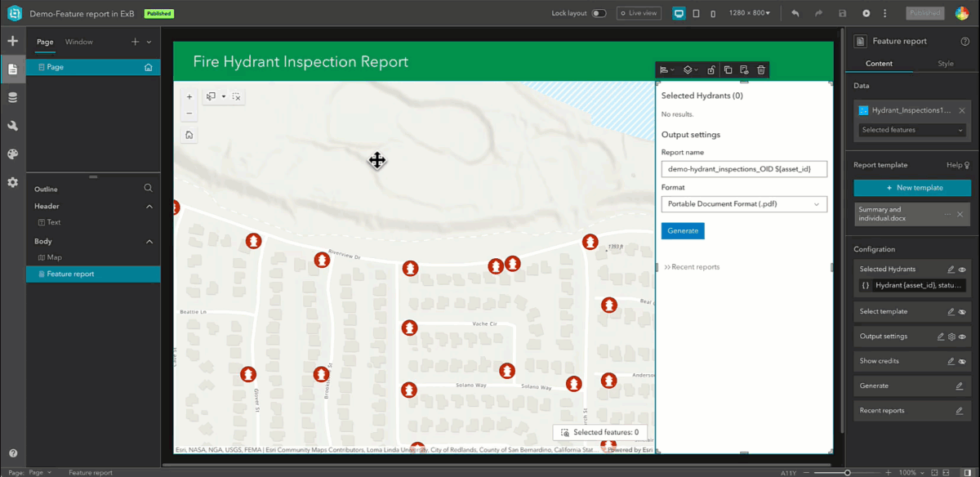Clear selection on the map toolbar
The width and height of the screenshot is (980, 477).
(236, 96)
